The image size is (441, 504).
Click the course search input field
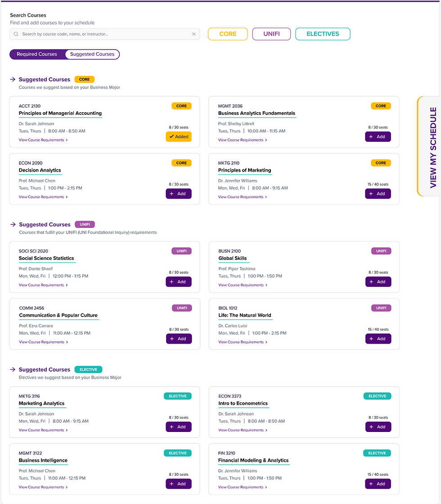coord(103,34)
